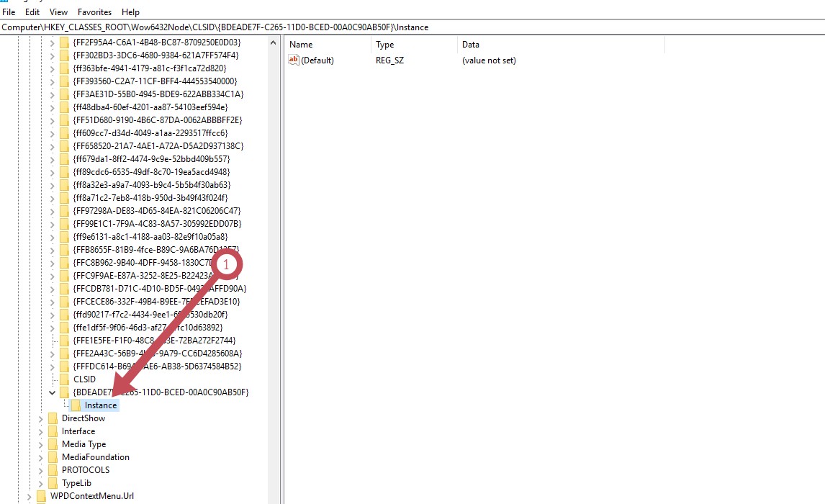Open the File menu
The height and width of the screenshot is (504, 825).
click(x=9, y=12)
